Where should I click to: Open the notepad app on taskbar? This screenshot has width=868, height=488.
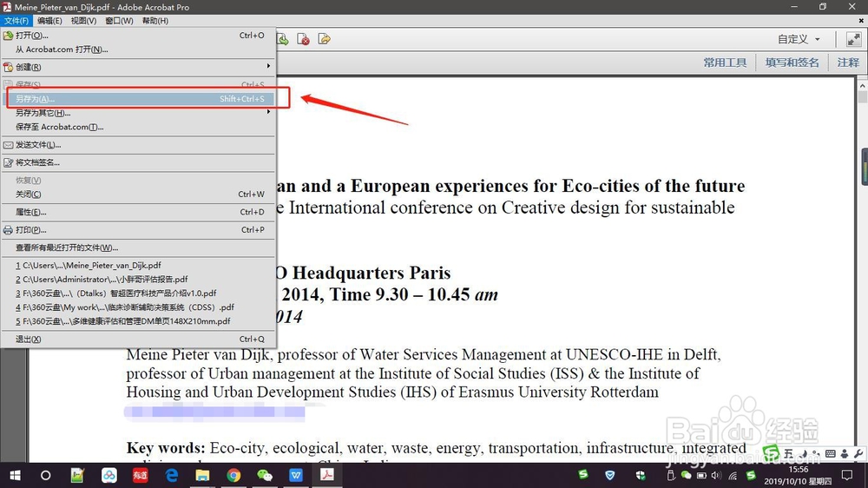(x=77, y=475)
